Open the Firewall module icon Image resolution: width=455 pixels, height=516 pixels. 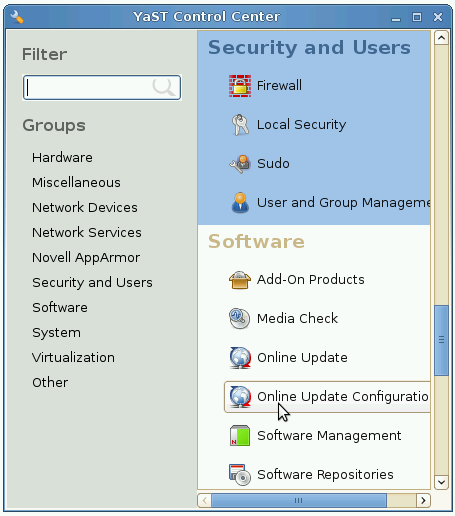coord(240,86)
